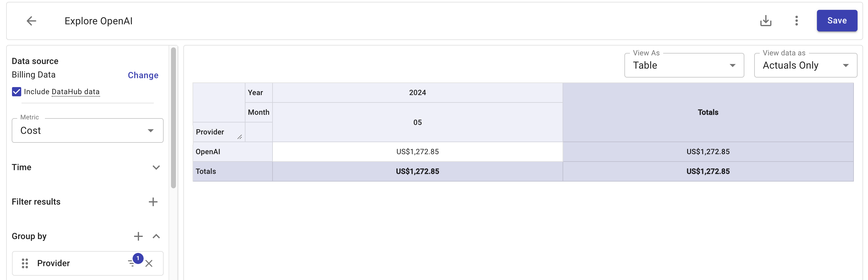Remove the Provider group-by chip
The image size is (868, 280).
coord(149,263)
